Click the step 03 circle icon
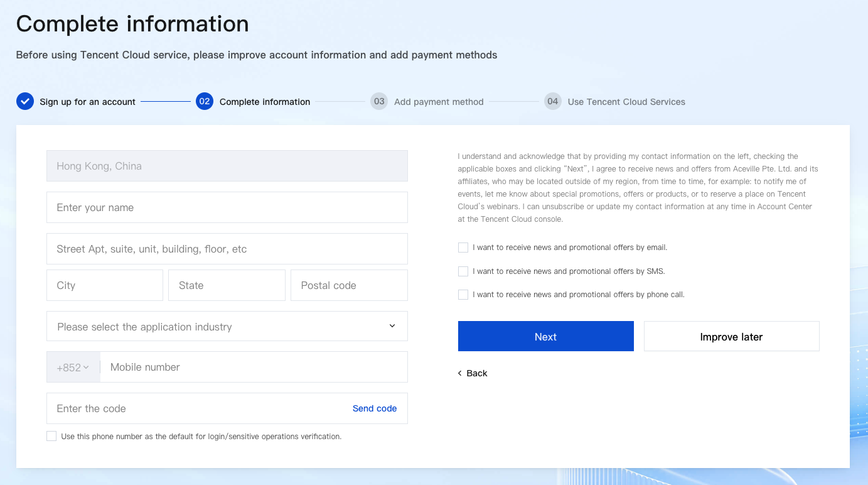Screen dimensions: 868x485 [x=379, y=101]
